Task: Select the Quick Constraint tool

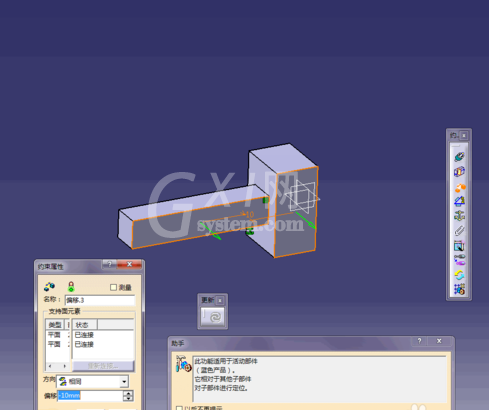Action: coord(459,246)
